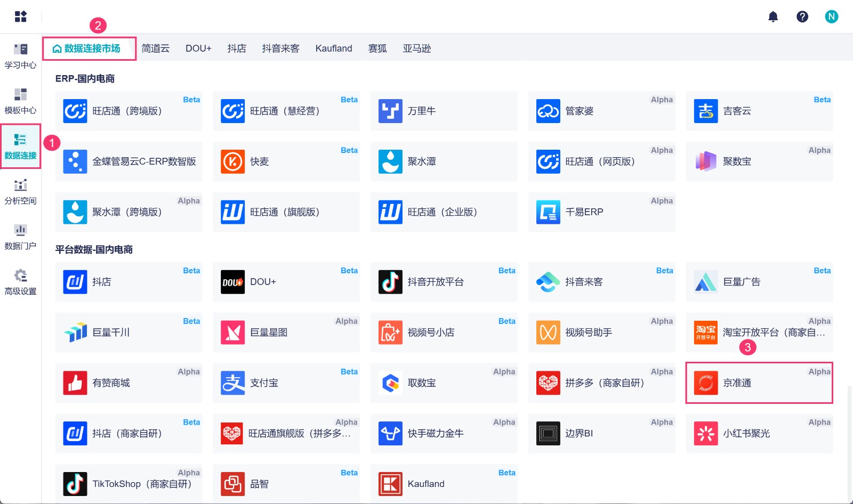Open the user avatar N menu
Image resolution: width=853 pixels, height=504 pixels.
[x=832, y=17]
